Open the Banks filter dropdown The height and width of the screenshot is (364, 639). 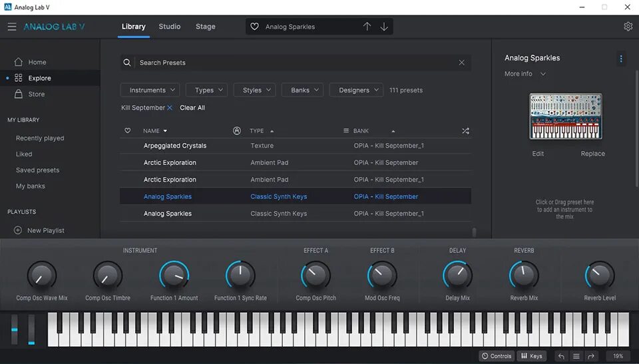pos(302,90)
